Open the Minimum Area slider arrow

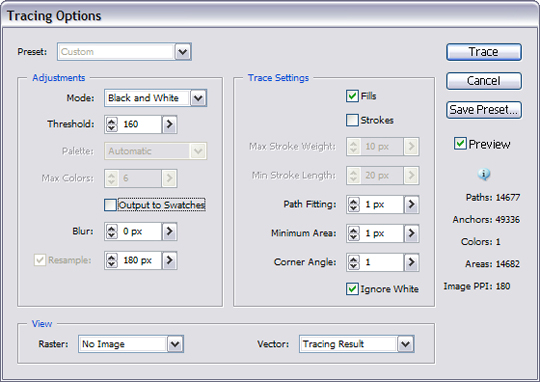(411, 233)
